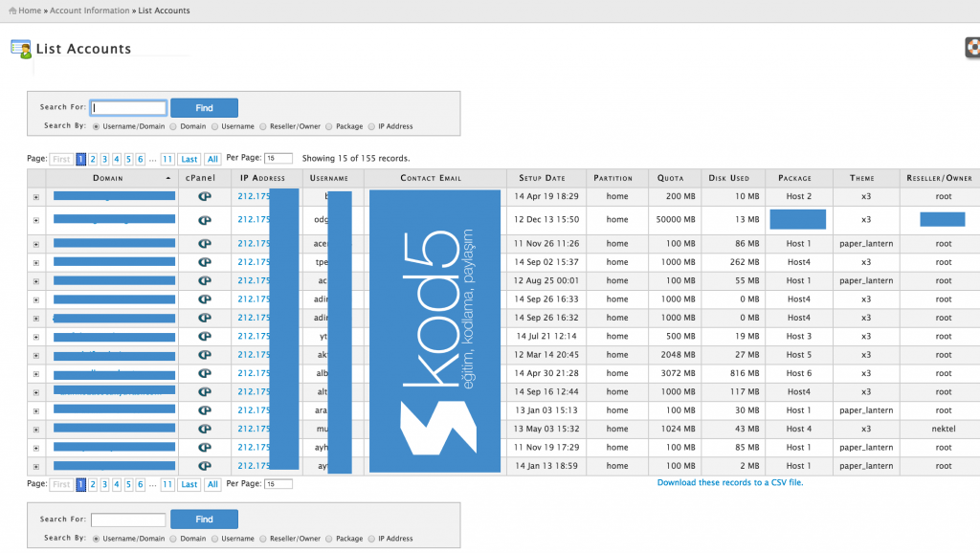Go to page 5 in top pagination
The image size is (980, 553).
(x=128, y=160)
